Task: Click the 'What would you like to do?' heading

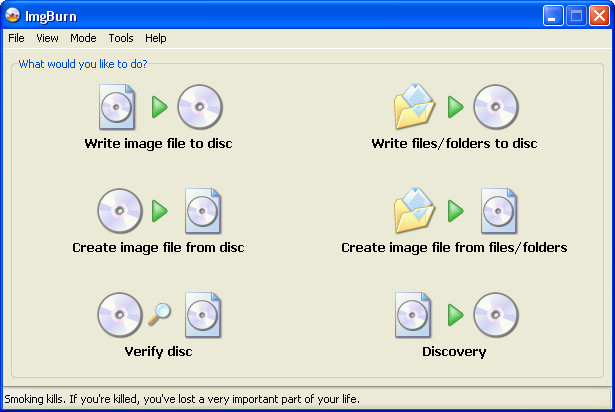Action: tap(83, 64)
